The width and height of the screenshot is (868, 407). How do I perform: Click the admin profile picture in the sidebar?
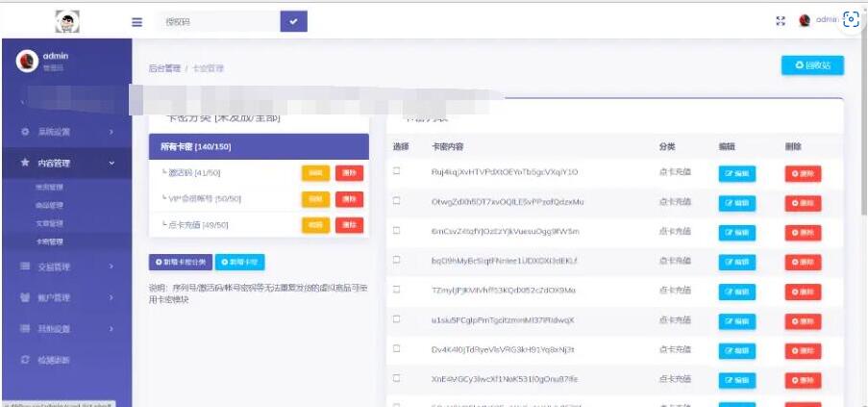click(27, 61)
